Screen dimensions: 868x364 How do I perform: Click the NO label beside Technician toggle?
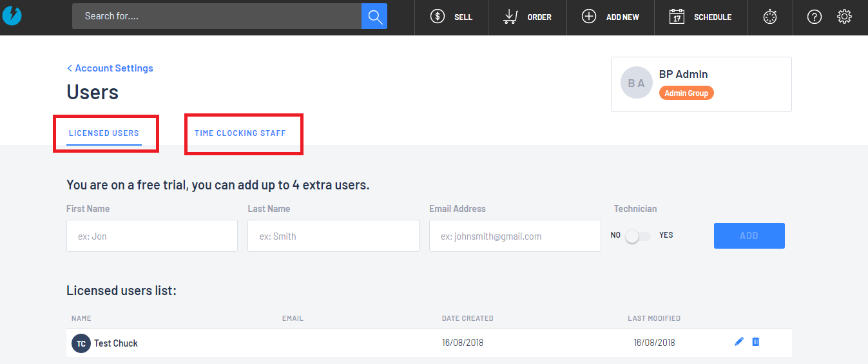tap(615, 235)
